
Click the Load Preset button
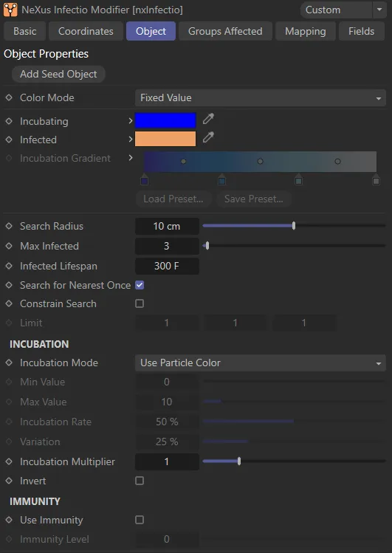173,199
